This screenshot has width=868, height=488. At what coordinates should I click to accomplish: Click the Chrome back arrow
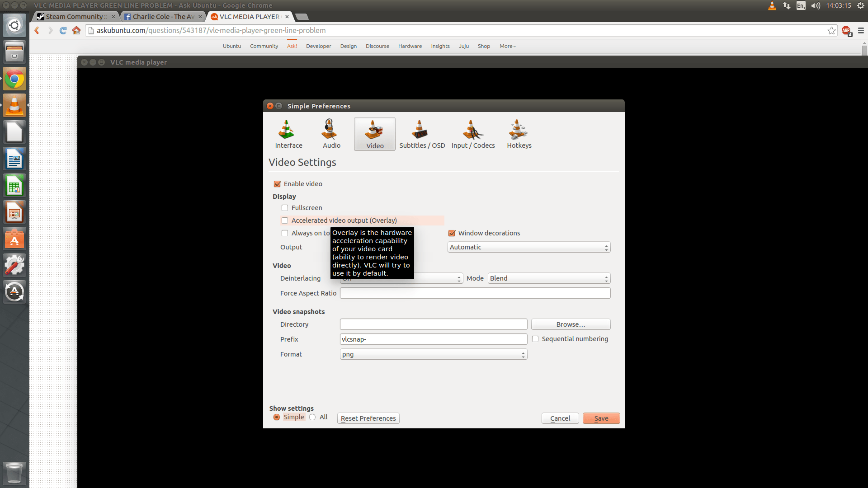(x=37, y=30)
